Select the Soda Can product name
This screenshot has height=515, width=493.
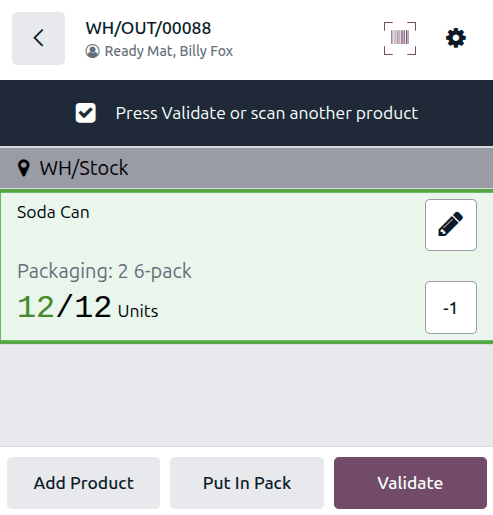(53, 212)
